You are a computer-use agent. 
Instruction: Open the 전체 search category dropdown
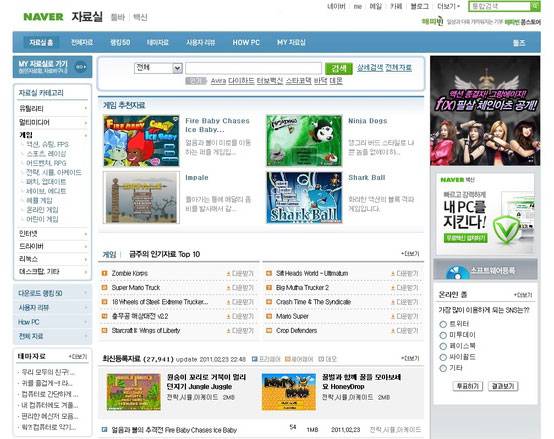[x=158, y=68]
